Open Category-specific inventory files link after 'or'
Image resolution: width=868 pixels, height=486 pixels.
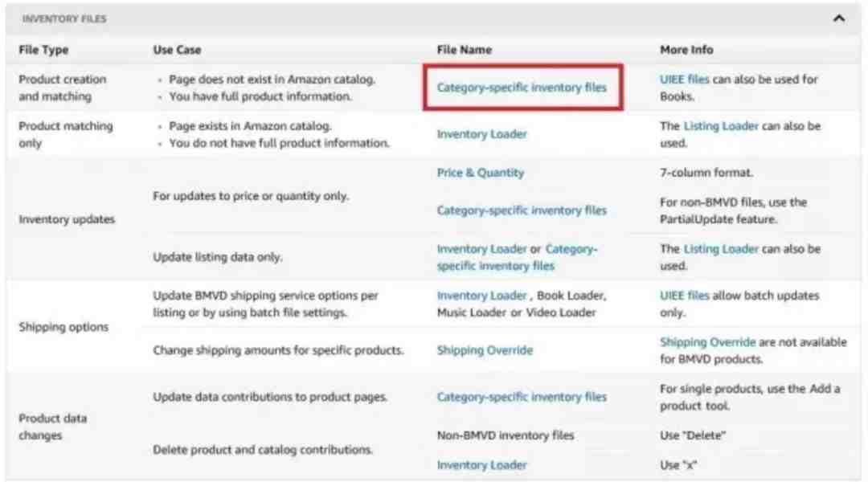517,257
